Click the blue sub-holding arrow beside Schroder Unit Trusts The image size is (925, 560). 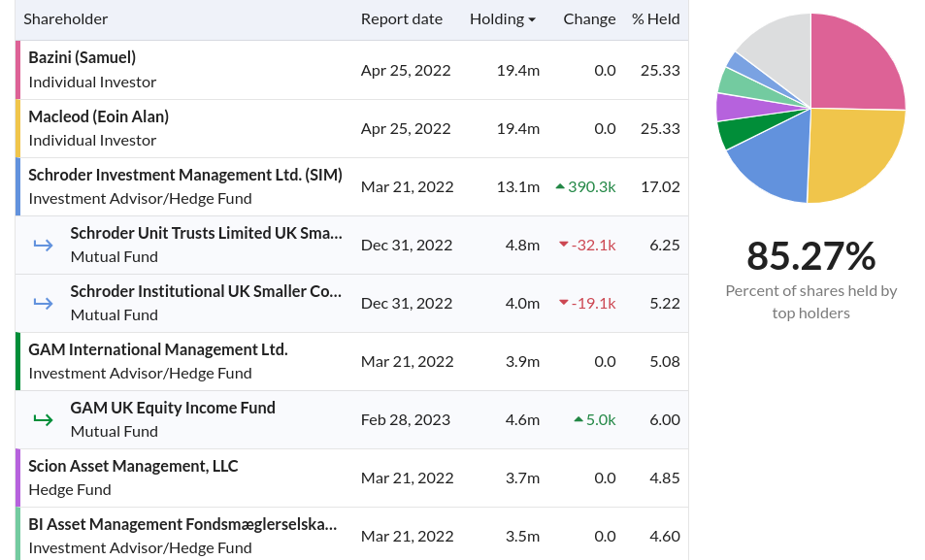(x=43, y=245)
